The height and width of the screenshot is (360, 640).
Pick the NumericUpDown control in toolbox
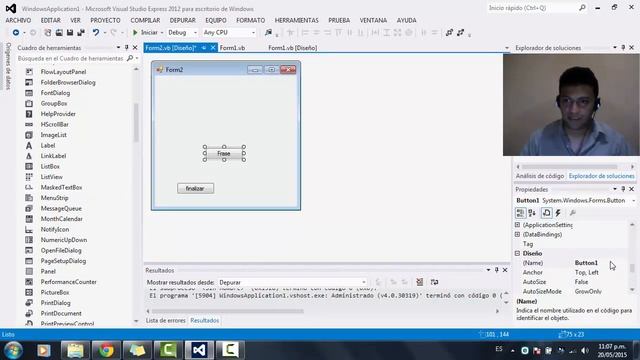point(64,240)
